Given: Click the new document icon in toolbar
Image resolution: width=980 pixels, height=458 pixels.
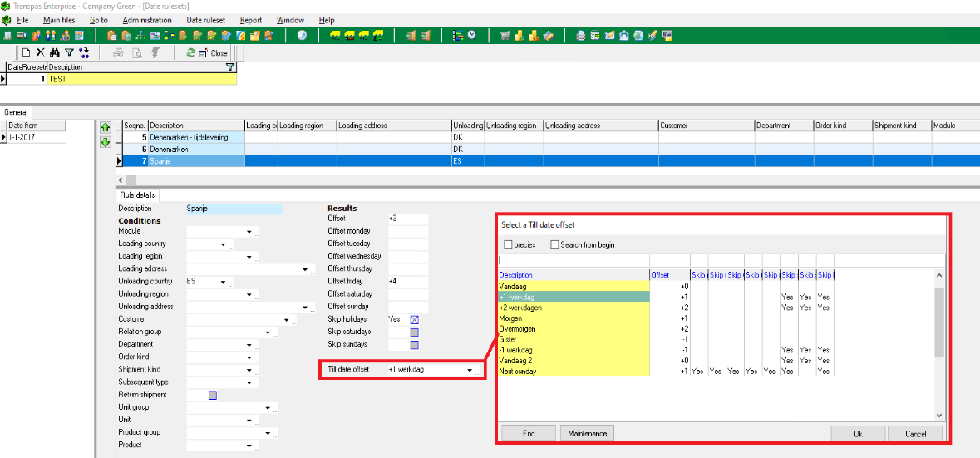Looking at the screenshot, I should pos(26,52).
